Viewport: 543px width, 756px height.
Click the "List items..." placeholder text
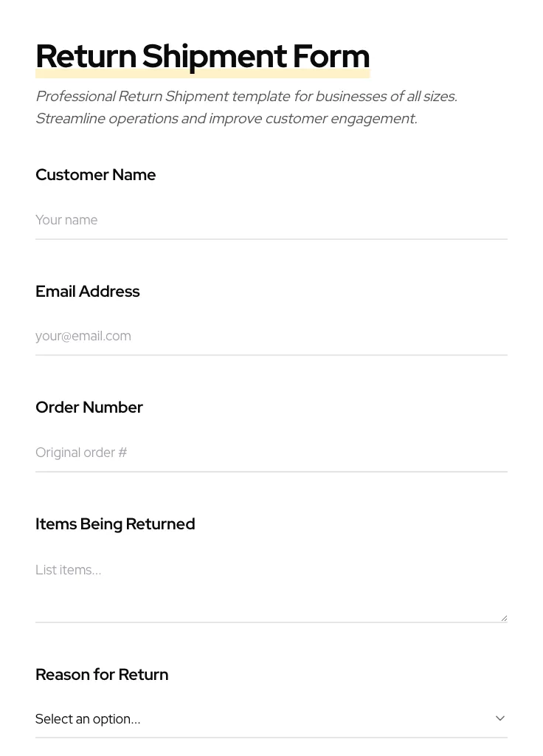click(x=68, y=570)
